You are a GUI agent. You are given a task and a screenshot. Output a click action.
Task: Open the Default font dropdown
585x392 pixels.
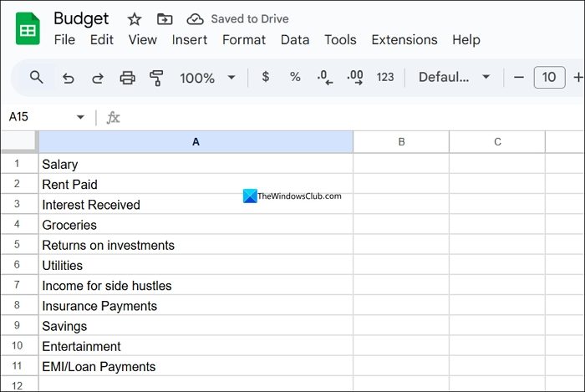pos(454,77)
